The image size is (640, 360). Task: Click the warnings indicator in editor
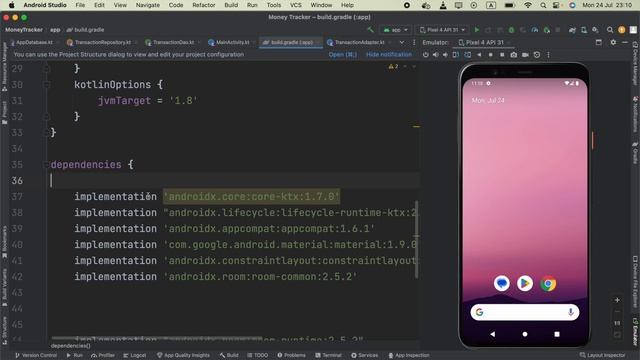click(393, 67)
